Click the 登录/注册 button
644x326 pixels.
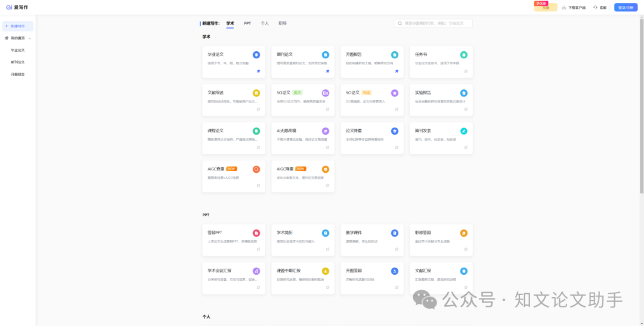click(x=626, y=8)
